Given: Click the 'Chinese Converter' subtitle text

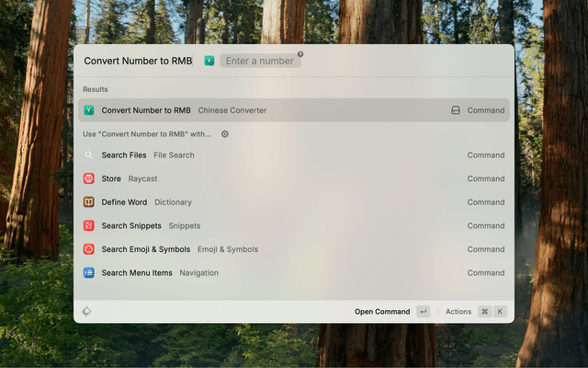Looking at the screenshot, I should [232, 110].
